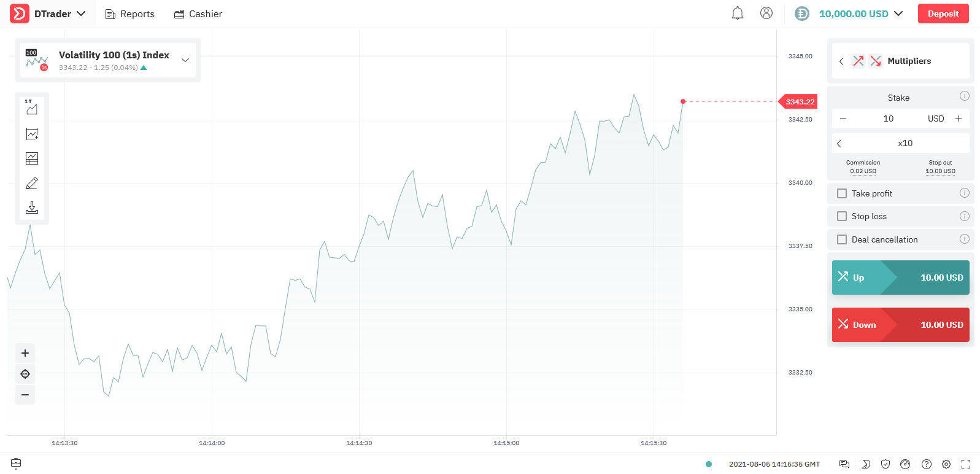Click the red Deposit button
Screen dimensions: 980x474
(x=943, y=14)
